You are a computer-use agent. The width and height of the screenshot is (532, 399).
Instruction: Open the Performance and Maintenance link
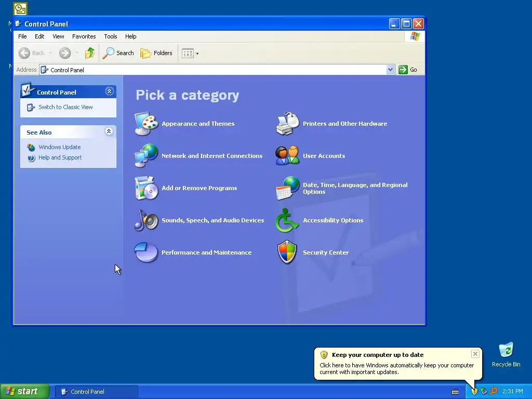coord(207,252)
